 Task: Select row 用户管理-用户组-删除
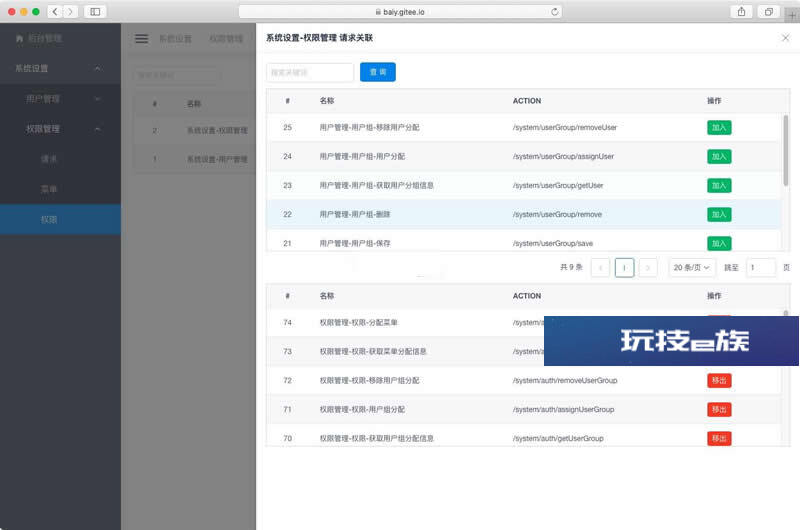click(x=524, y=215)
